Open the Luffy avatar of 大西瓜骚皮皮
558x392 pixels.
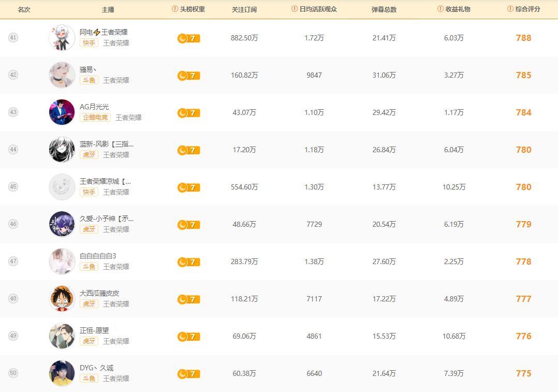(62, 299)
